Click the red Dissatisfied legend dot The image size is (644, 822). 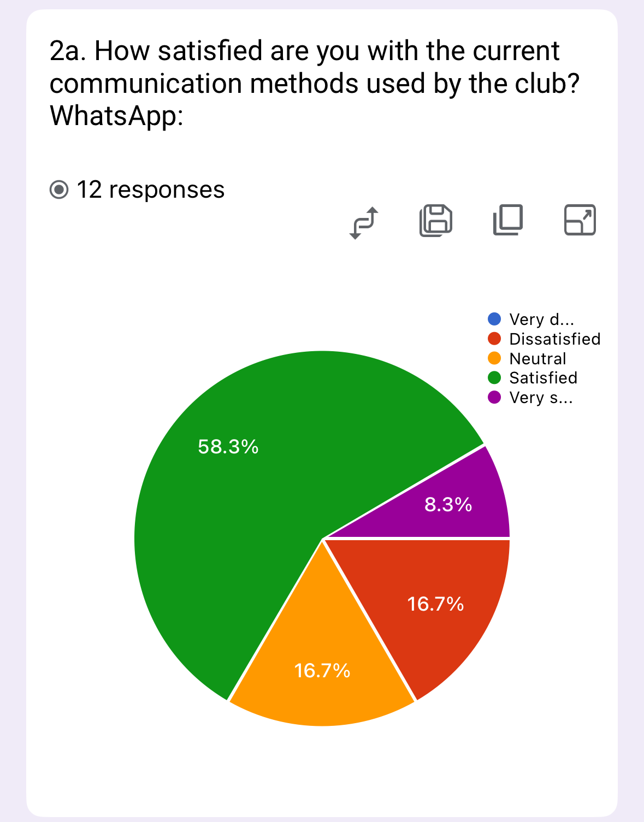pos(494,339)
